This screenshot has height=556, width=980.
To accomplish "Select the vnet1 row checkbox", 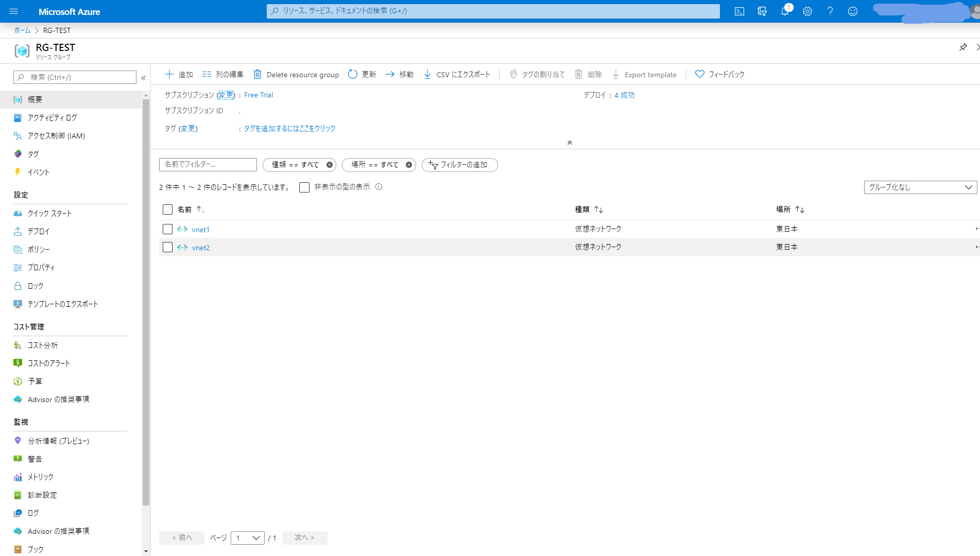I will pyautogui.click(x=167, y=229).
